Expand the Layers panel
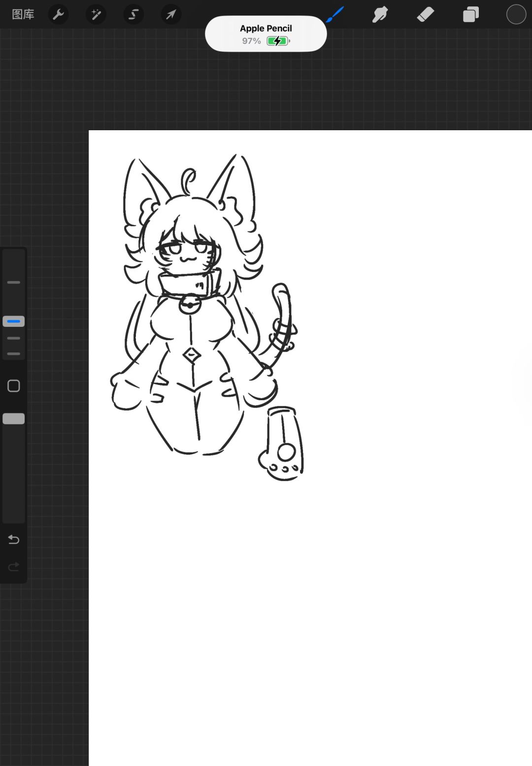Image resolution: width=532 pixels, height=766 pixels. (471, 14)
